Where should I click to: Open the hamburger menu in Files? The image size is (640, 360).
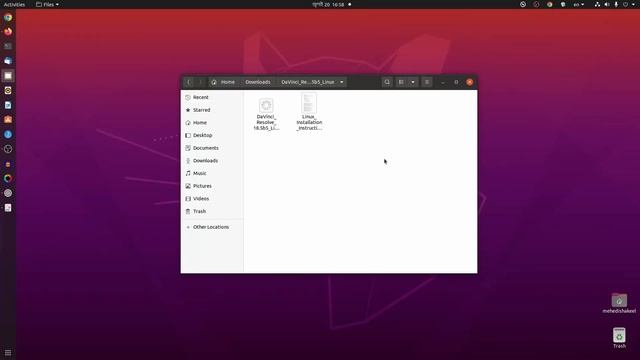[427, 82]
